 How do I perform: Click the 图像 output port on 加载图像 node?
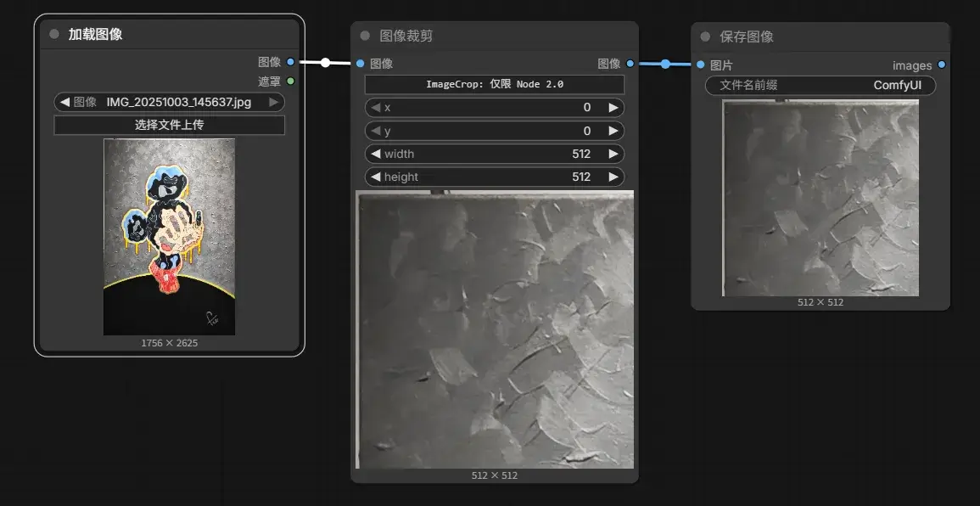(x=291, y=62)
